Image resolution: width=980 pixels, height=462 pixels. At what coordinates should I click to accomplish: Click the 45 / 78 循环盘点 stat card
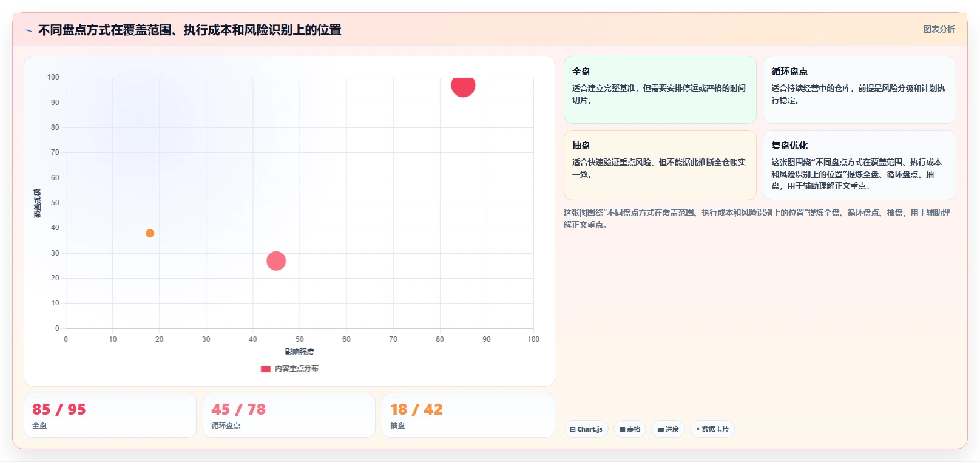289,415
